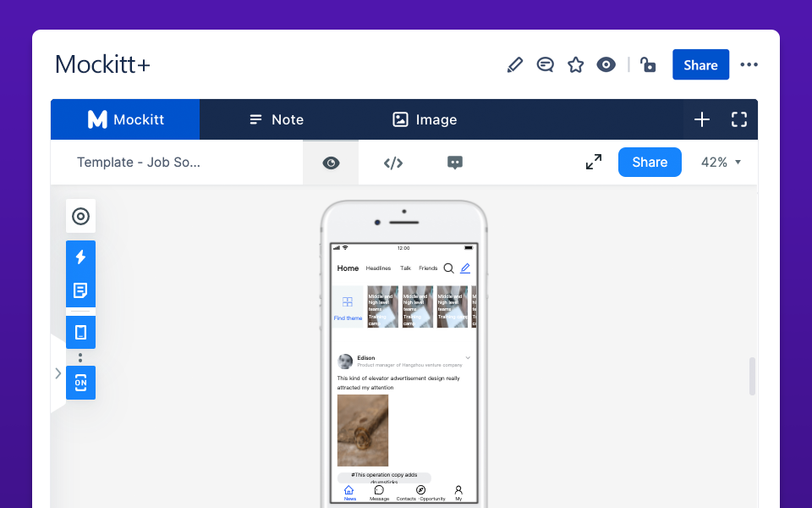Open the brown post image
Viewport: 812px width, 508px height.
[x=363, y=430]
